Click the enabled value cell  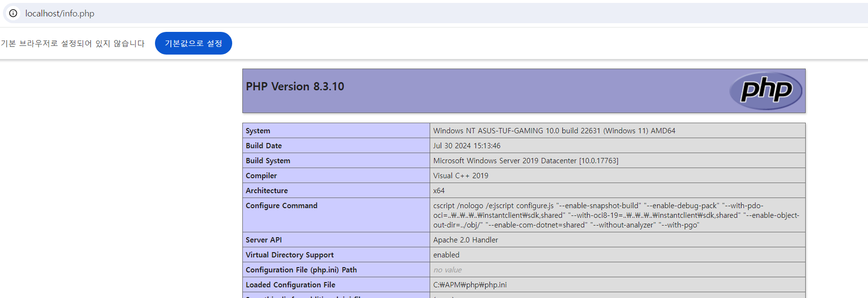[617, 255]
